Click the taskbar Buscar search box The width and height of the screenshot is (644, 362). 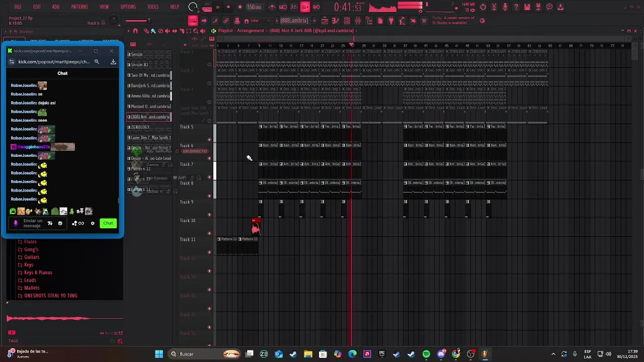point(204,354)
